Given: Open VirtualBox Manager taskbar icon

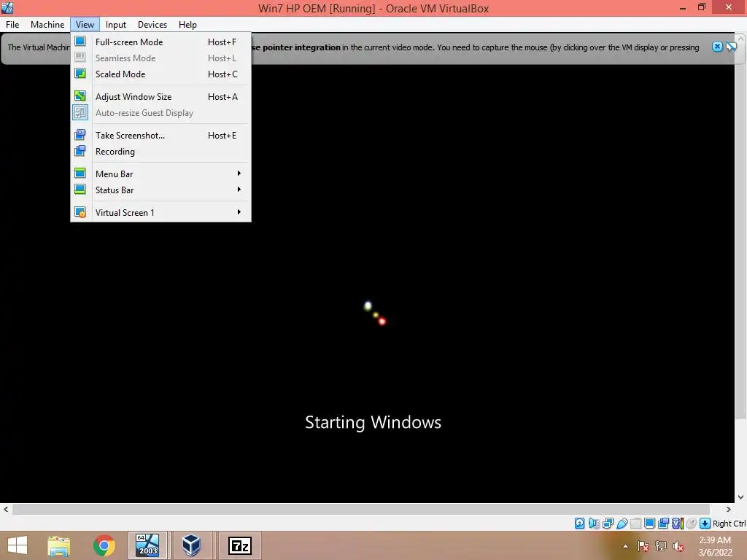Looking at the screenshot, I should (x=192, y=545).
